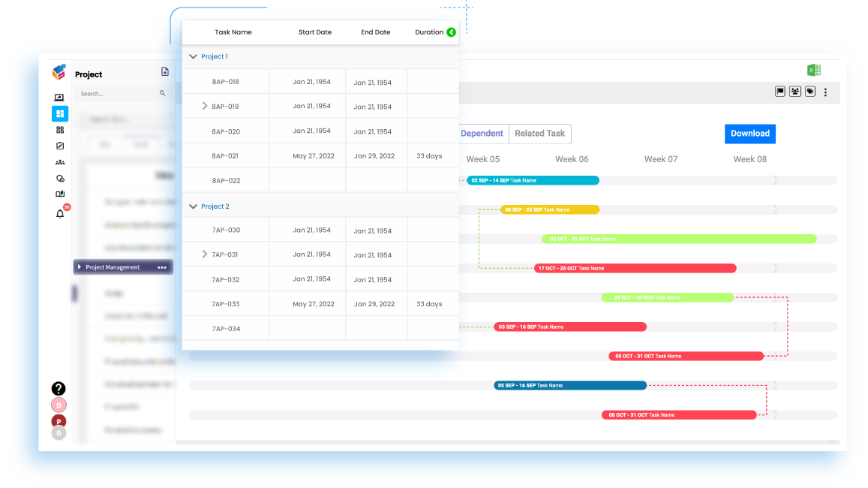The image size is (868, 488).
Task: Open the clock time-tracking sidebar icon
Action: pyautogui.click(x=60, y=179)
